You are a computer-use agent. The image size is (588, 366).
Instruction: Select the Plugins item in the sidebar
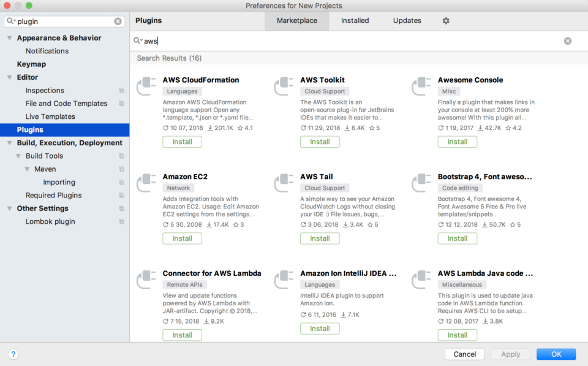tap(64, 130)
